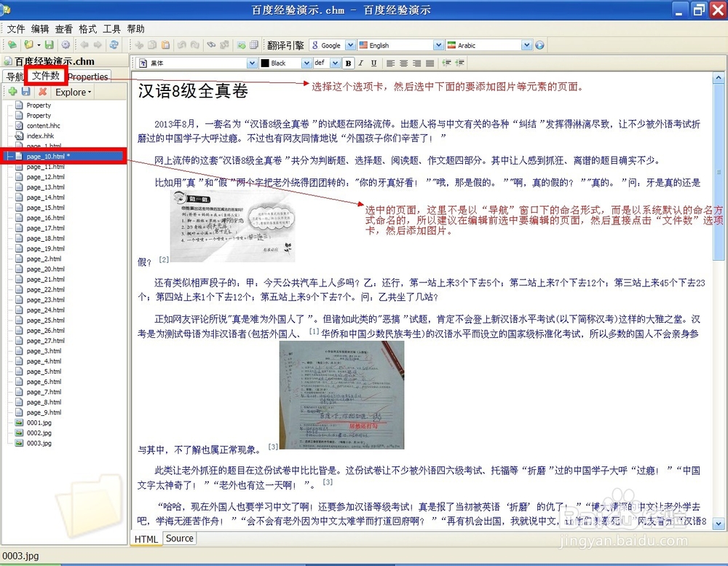Click the Save icon on the main toolbar
The height and width of the screenshot is (566, 728).
pyautogui.click(x=50, y=44)
